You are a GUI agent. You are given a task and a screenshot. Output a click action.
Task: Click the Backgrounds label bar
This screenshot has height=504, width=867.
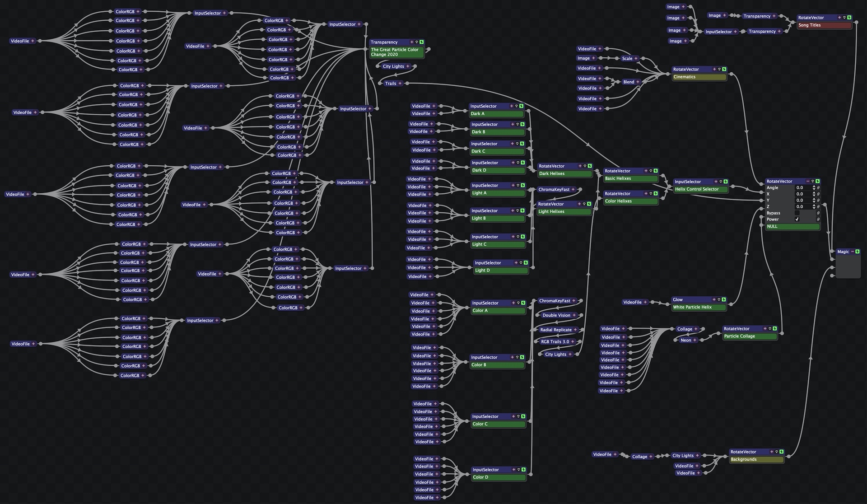[x=756, y=459]
